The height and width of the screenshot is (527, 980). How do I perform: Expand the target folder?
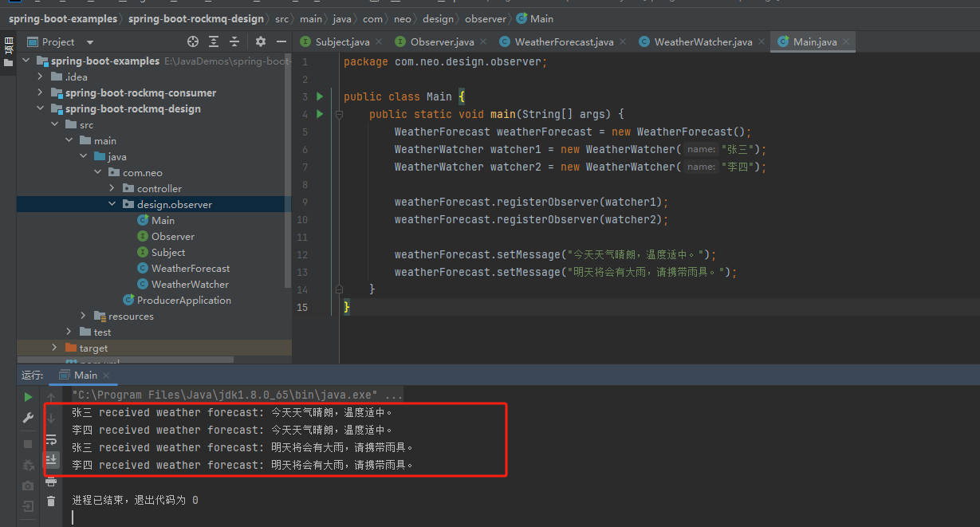click(x=54, y=348)
